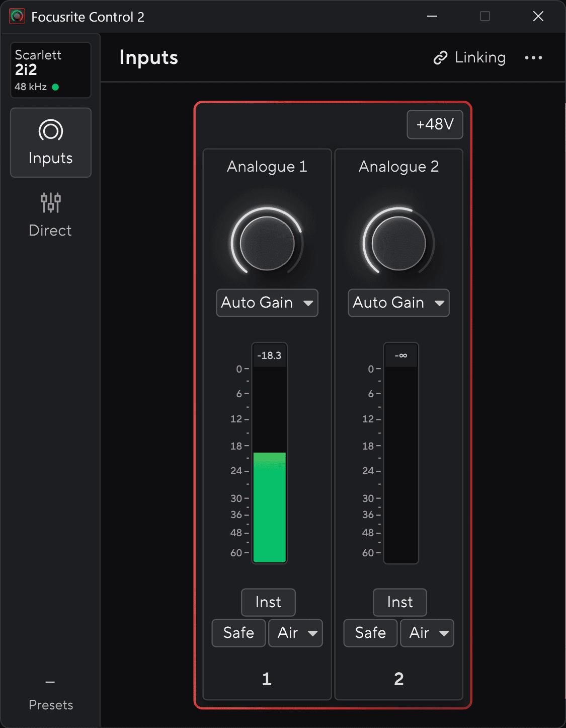
Task: Expand Auto Gain options on Analogue 2
Action: pyautogui.click(x=398, y=303)
